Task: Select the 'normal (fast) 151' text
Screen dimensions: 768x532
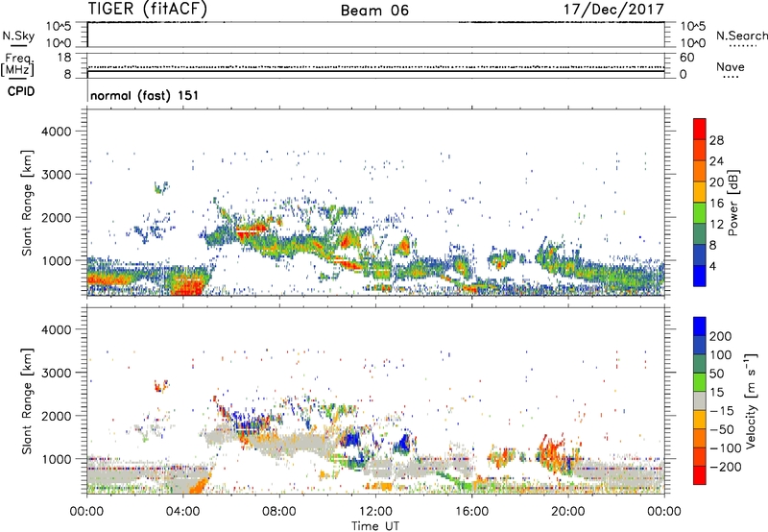Action: click(x=145, y=95)
